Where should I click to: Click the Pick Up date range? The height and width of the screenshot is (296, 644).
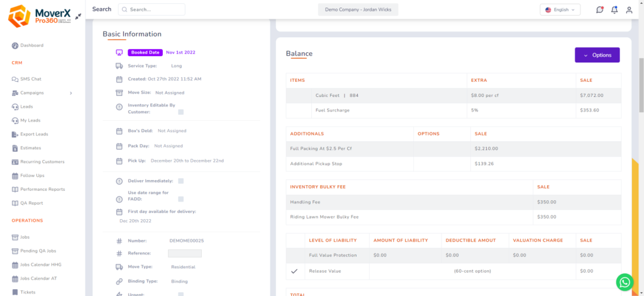coord(187,161)
